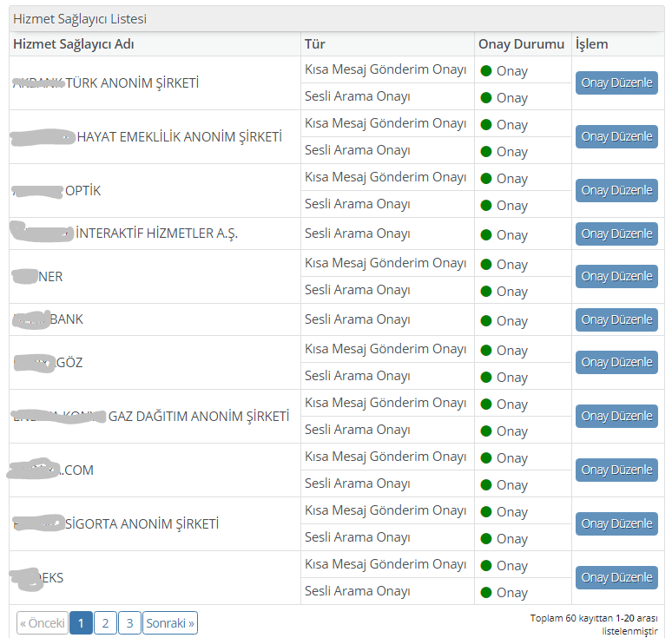The height and width of the screenshot is (638, 672).
Task: Go to previous page with Önceki
Action: click(42, 623)
